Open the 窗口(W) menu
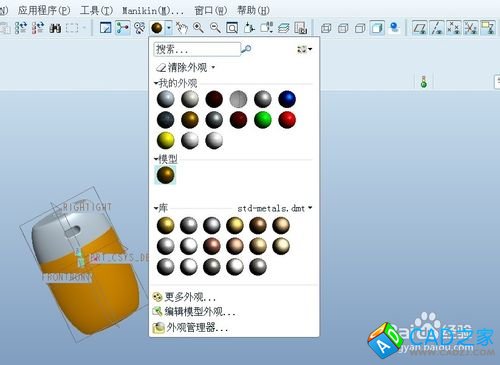The image size is (500, 365). (210, 10)
